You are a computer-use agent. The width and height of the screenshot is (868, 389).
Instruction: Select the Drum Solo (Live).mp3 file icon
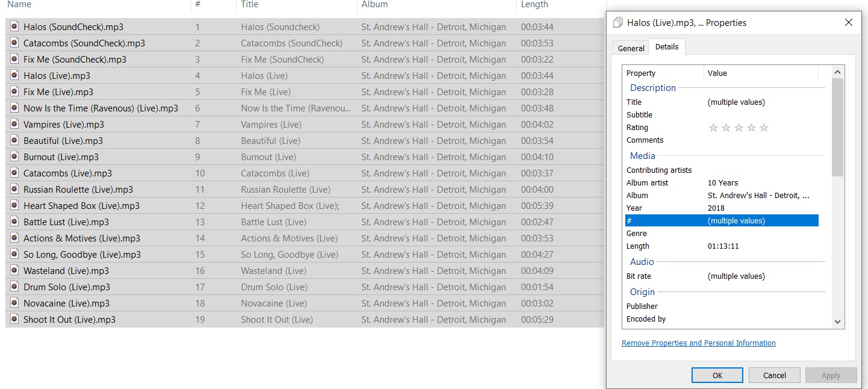tap(15, 287)
